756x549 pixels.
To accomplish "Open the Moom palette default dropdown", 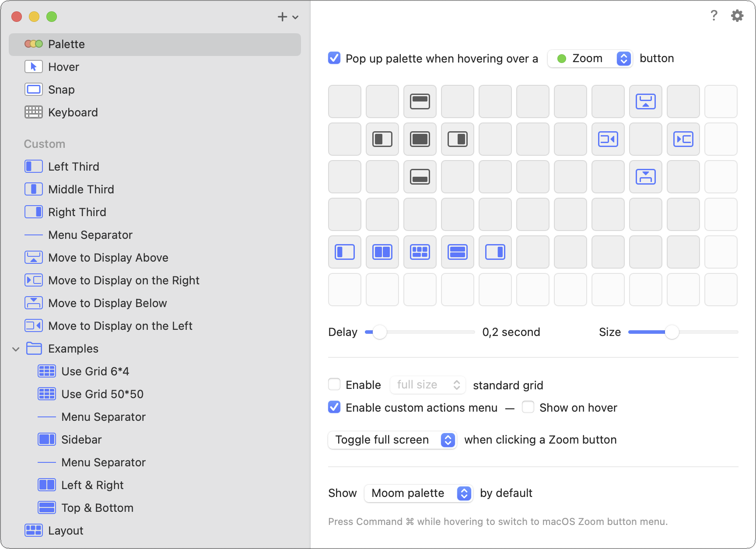I will pos(418,493).
